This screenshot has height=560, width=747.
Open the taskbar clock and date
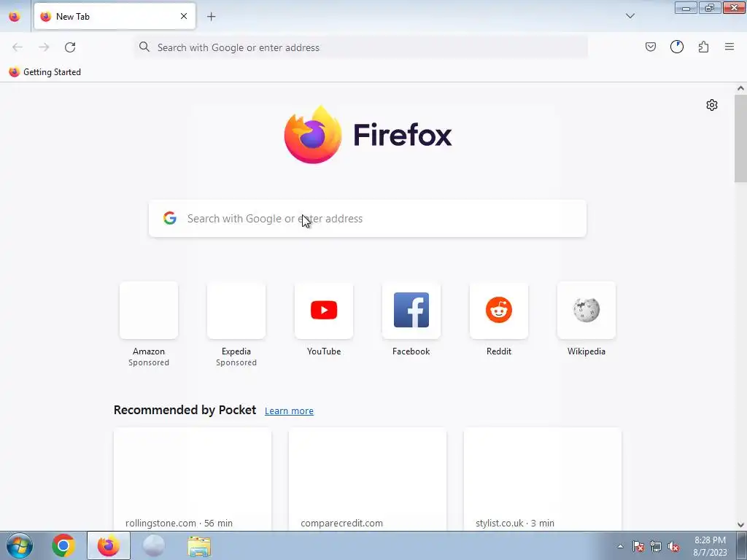coord(711,546)
